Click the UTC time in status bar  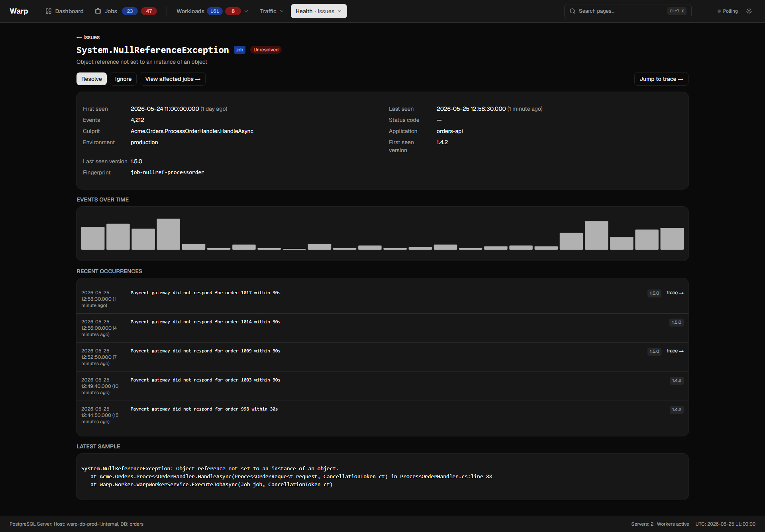[725, 524]
